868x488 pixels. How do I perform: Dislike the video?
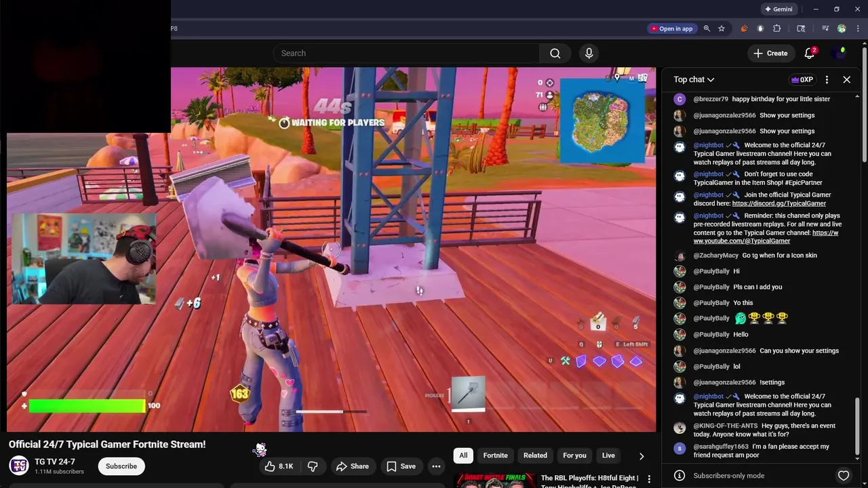coord(313,466)
